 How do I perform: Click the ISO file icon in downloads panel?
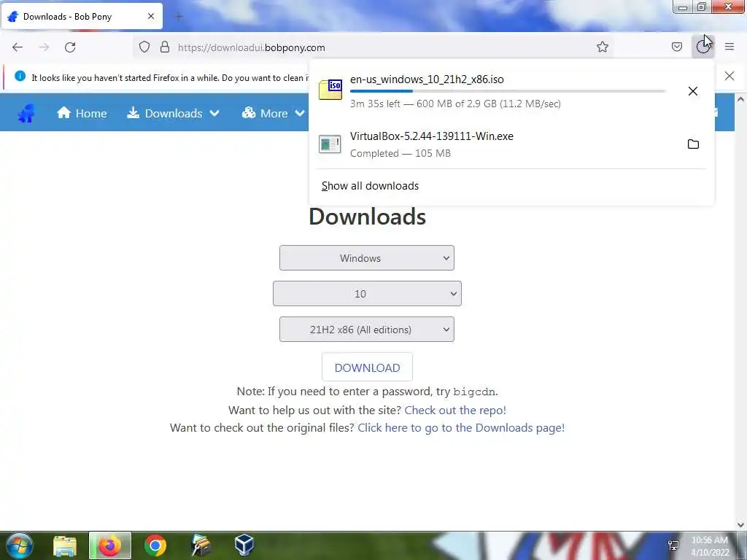pos(330,90)
